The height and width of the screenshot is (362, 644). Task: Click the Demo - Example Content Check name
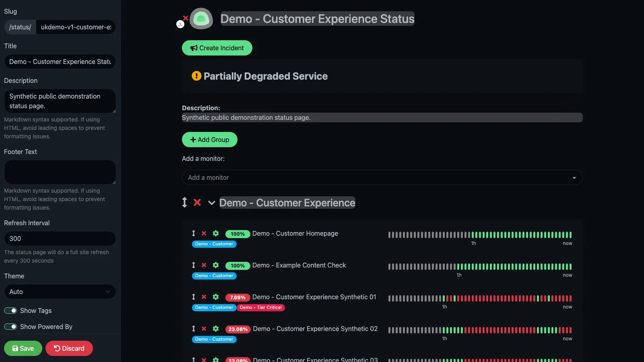tap(299, 265)
